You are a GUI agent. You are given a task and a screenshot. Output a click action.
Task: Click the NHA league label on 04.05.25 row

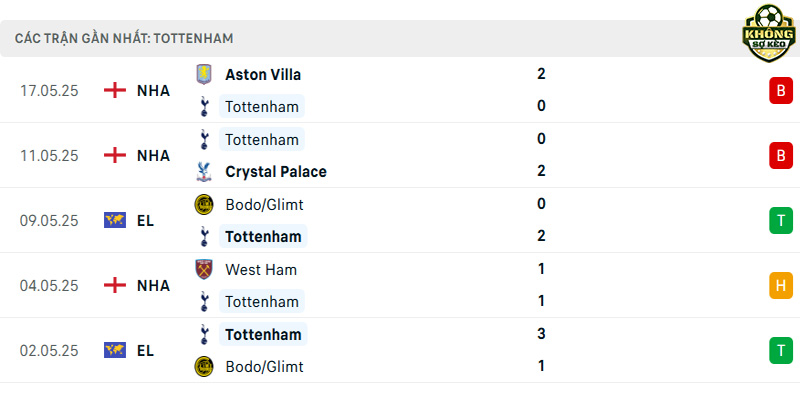153,286
